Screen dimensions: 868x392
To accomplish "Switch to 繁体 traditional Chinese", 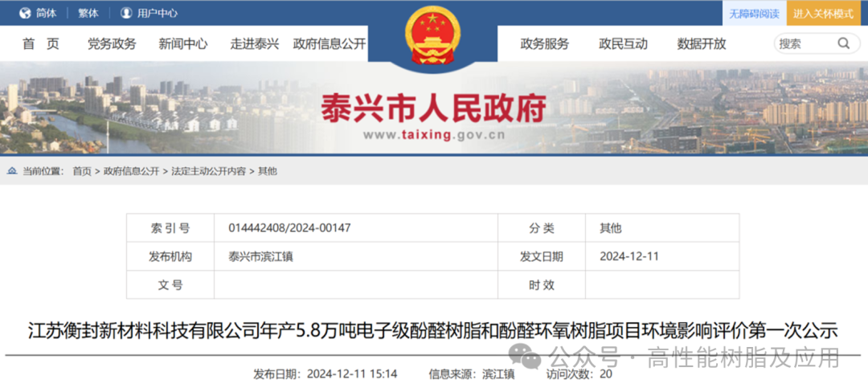I will point(88,14).
